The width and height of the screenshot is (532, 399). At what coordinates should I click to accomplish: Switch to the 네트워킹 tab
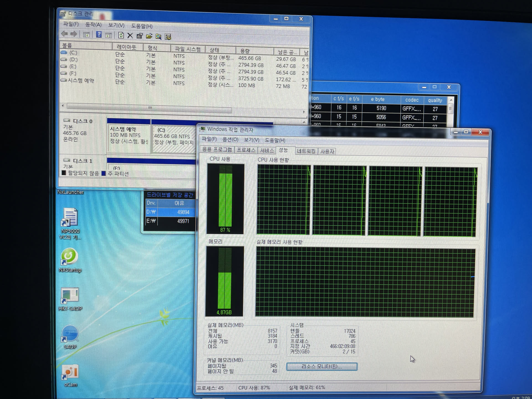(x=306, y=151)
